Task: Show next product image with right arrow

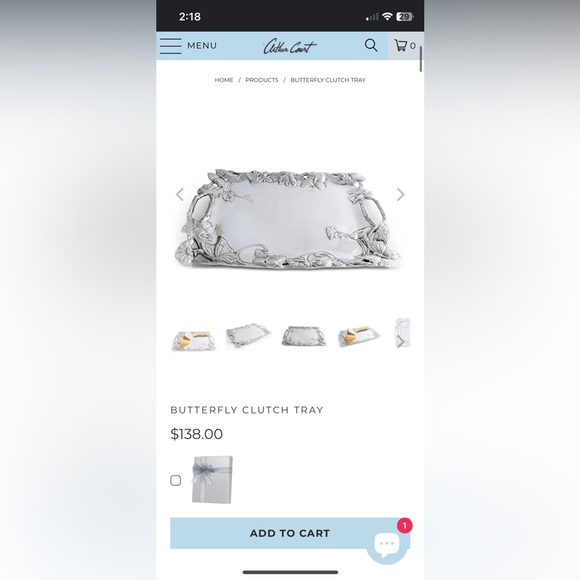Action: click(401, 194)
